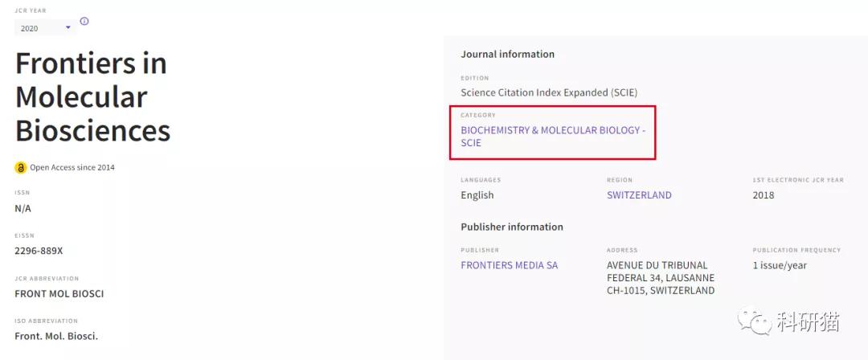This screenshot has height=360, width=868.
Task: Click the 1st electronic JCR year 2018
Action: pyautogui.click(x=764, y=195)
